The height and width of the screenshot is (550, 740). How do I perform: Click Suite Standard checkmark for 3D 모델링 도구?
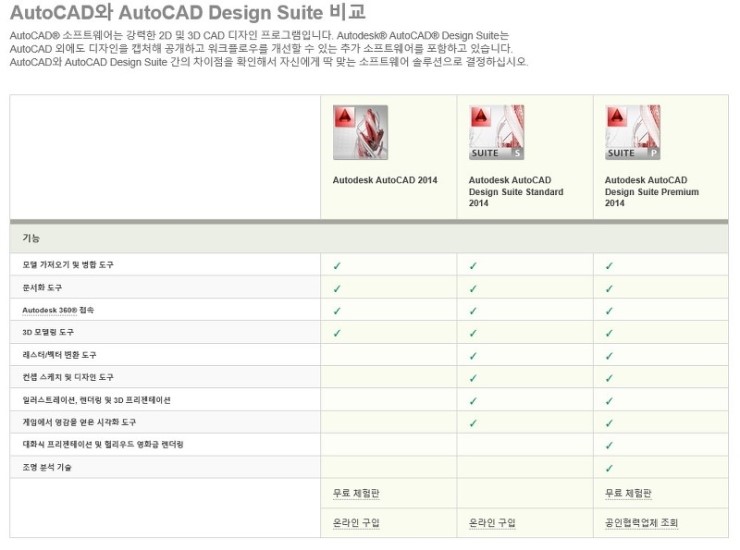coord(473,333)
